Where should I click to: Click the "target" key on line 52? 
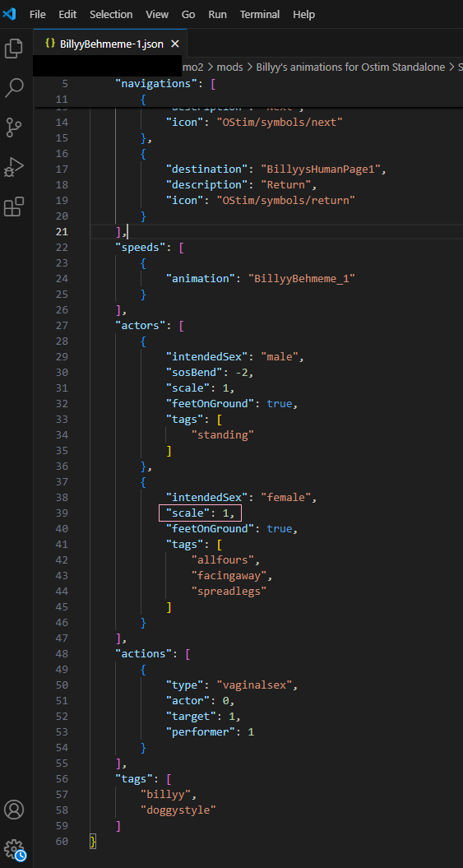pos(191,717)
